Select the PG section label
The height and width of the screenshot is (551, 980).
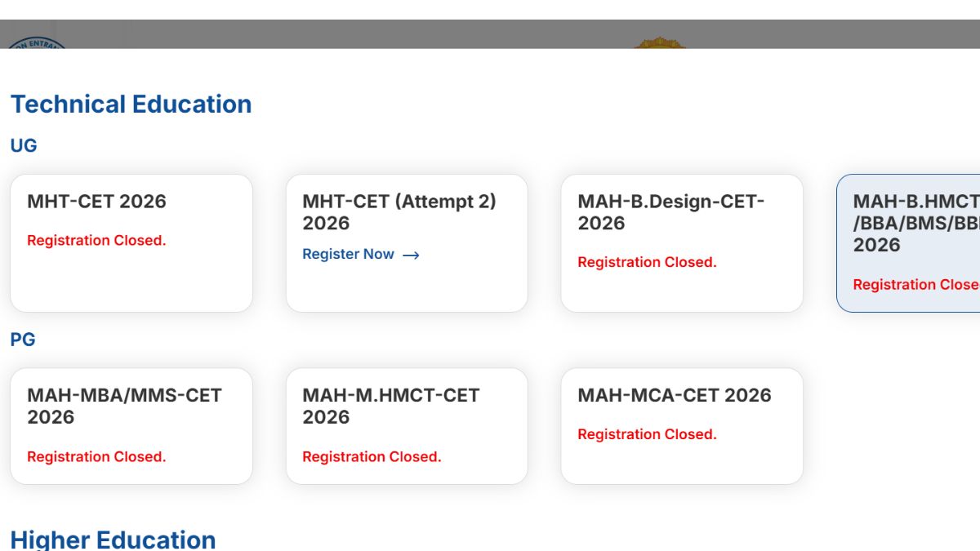(x=23, y=340)
